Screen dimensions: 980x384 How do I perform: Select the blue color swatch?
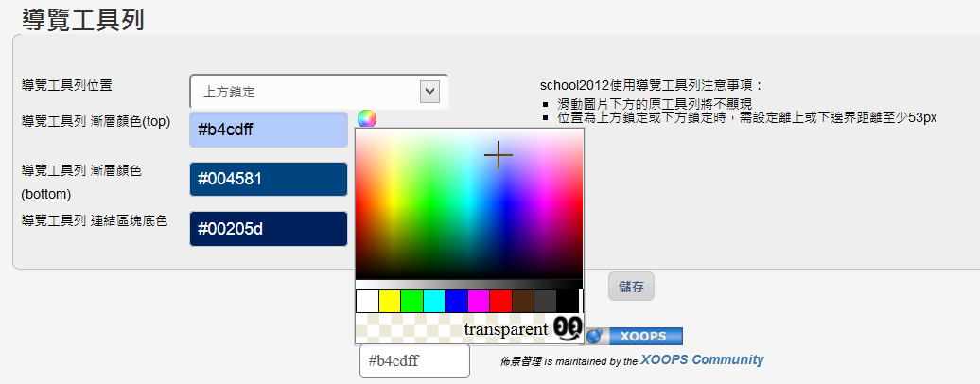tap(456, 301)
